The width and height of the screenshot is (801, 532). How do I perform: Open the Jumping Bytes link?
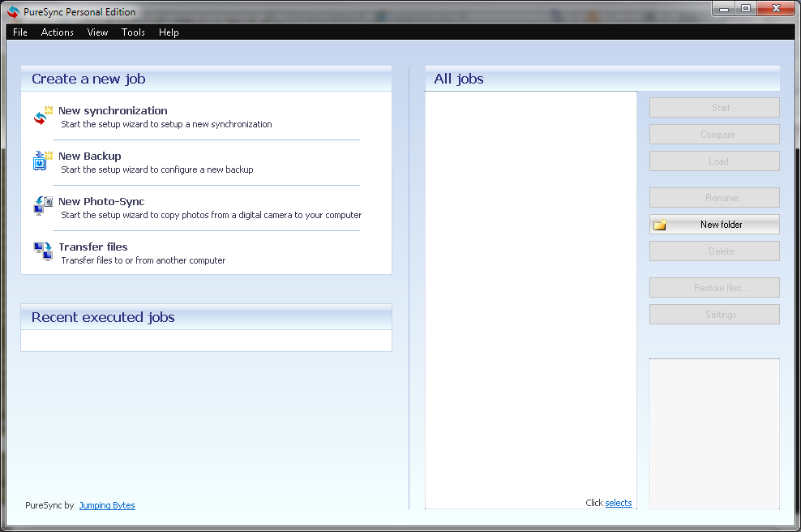107,505
